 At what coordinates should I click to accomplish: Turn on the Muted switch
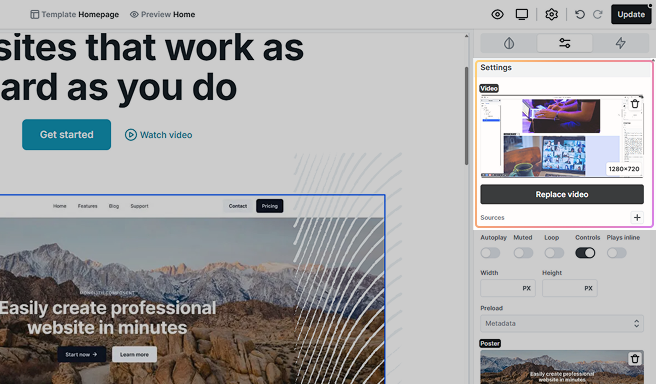pyautogui.click(x=523, y=253)
